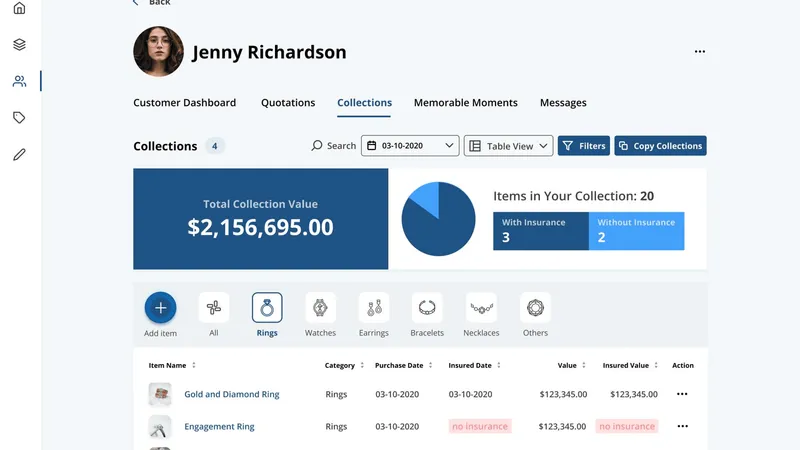800x450 pixels.
Task: Select the customers people sidebar icon
Action: 19,81
